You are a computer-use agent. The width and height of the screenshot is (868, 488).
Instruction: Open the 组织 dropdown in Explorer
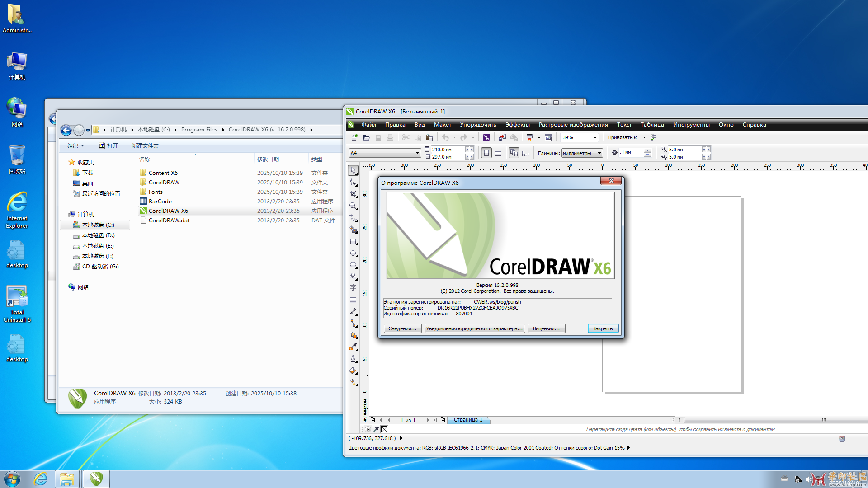point(75,145)
